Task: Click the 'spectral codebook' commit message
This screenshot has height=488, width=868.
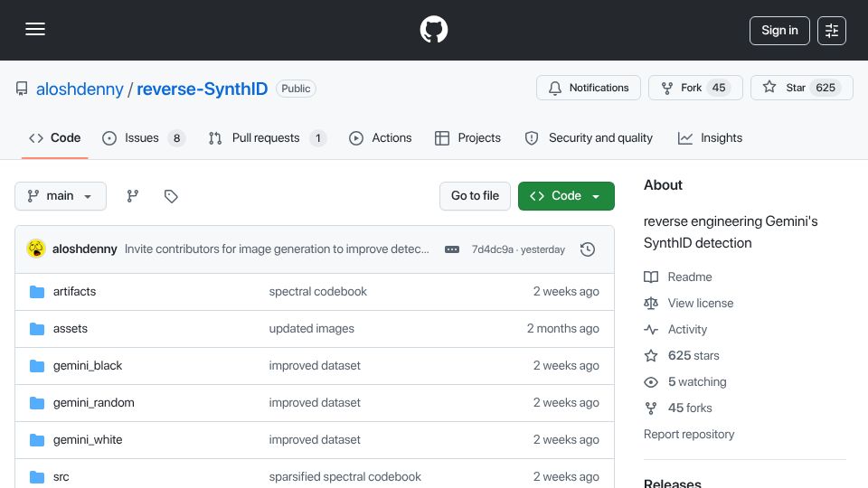Action: [x=317, y=292]
